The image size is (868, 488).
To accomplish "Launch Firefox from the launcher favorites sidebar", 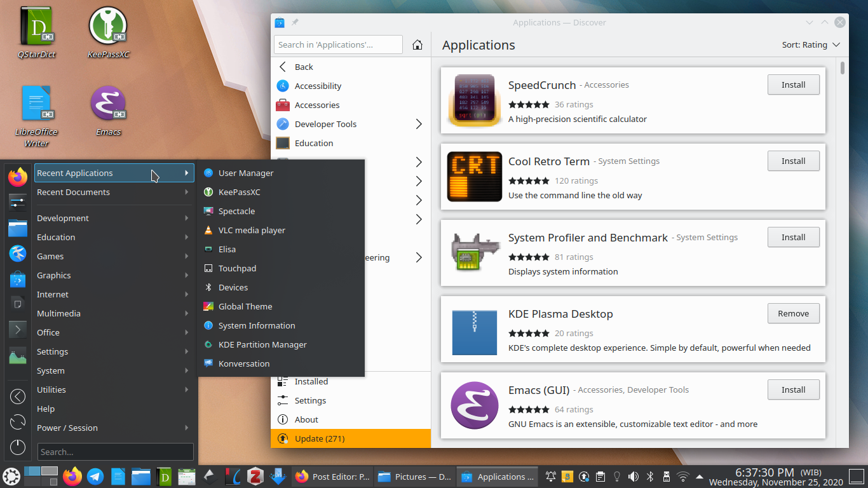I will [x=18, y=177].
